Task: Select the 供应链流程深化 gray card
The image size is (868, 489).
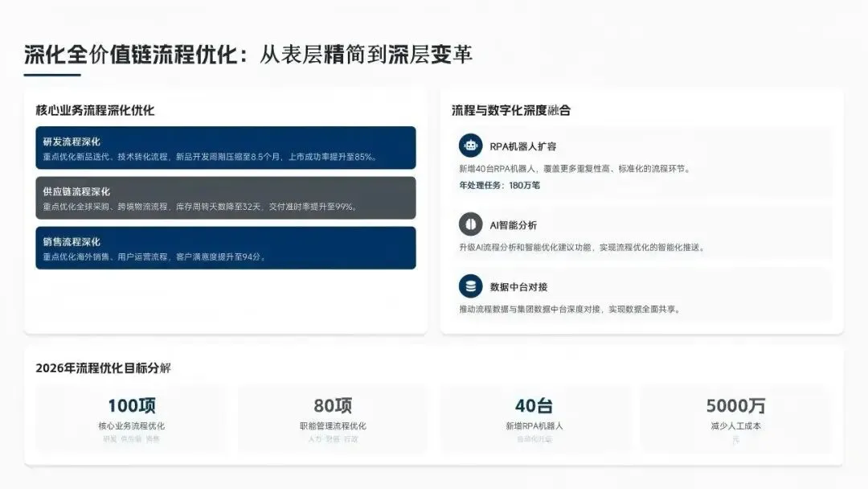Action: coord(226,198)
